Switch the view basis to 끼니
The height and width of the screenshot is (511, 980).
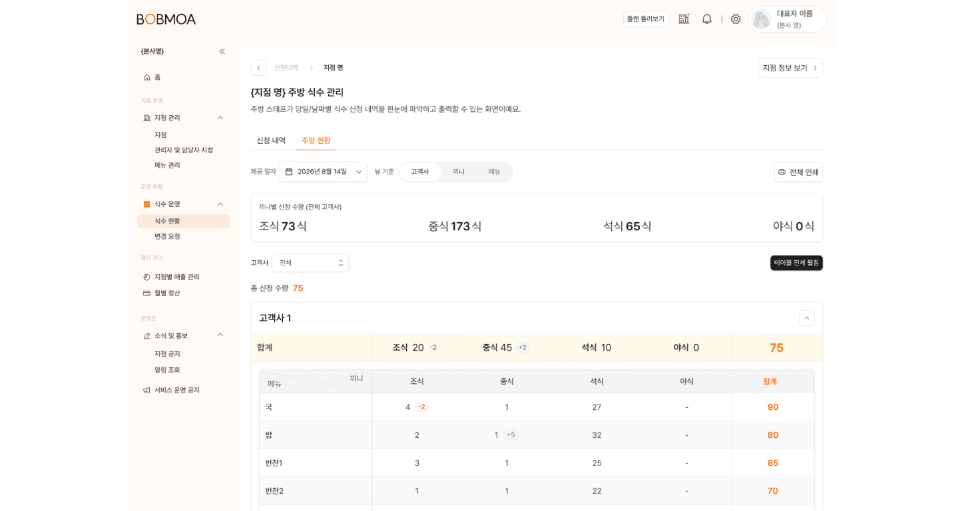[459, 172]
